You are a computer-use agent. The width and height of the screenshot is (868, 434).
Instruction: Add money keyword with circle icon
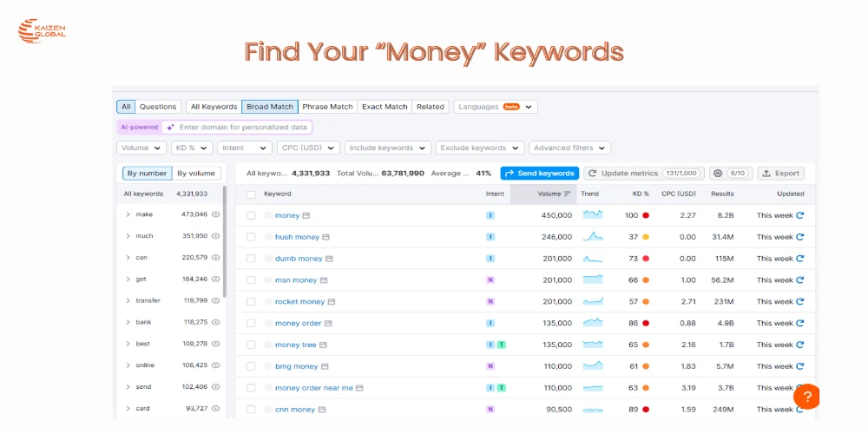[x=268, y=215]
